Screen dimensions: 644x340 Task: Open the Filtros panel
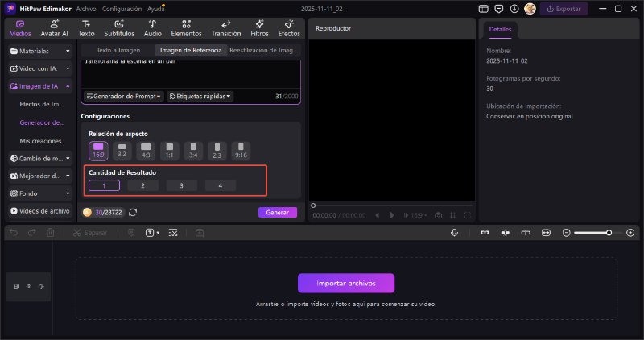click(259, 28)
